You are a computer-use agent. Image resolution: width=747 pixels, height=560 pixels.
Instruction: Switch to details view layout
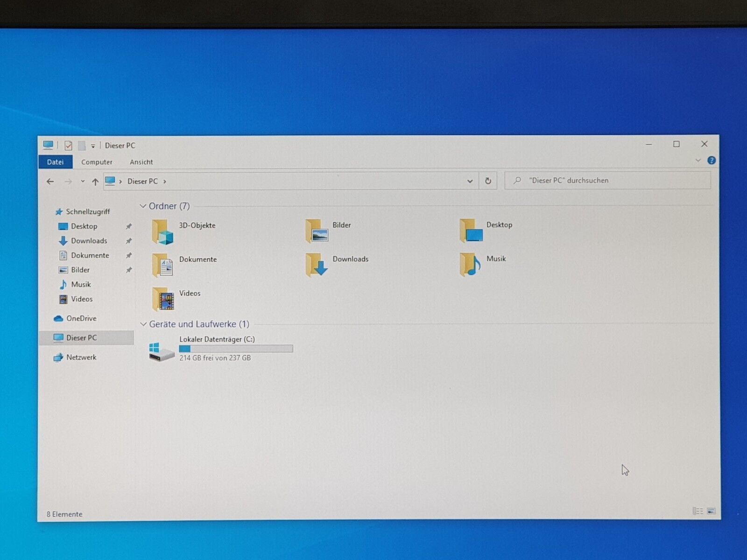pyautogui.click(x=698, y=511)
